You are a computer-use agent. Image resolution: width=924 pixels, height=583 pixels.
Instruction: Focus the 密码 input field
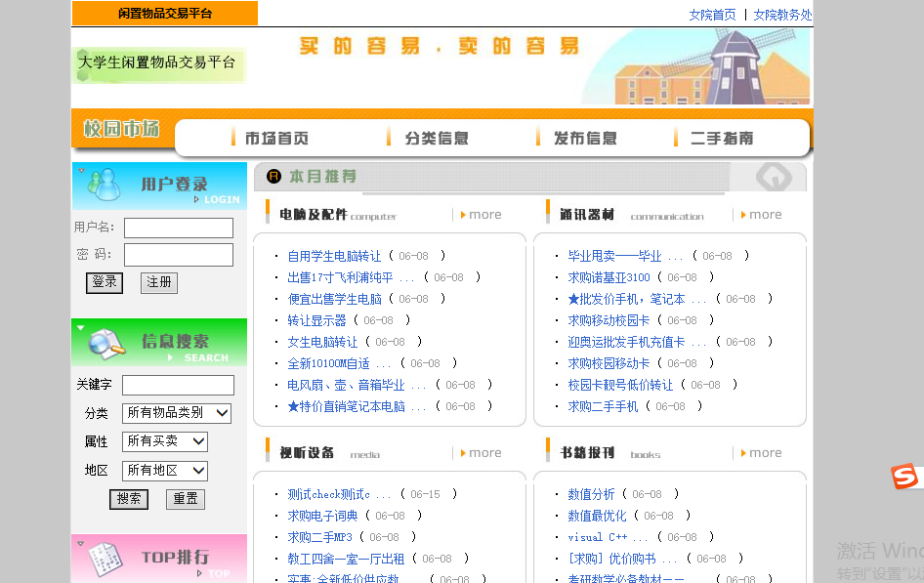click(179, 255)
